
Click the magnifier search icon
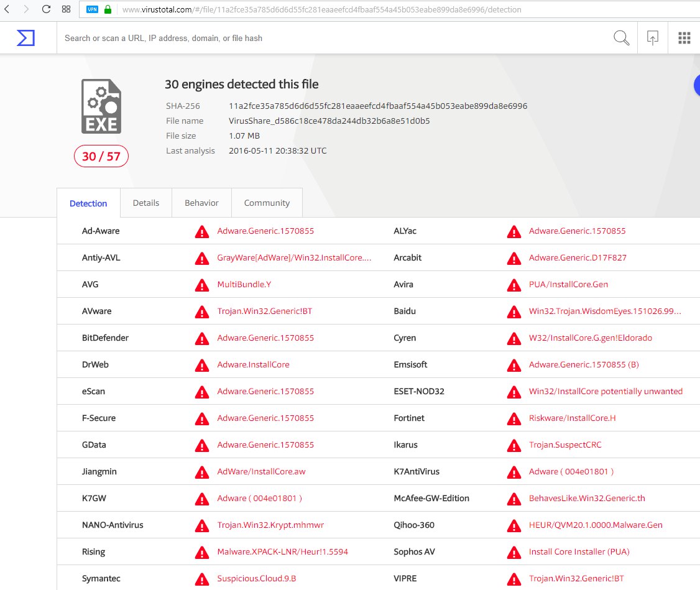pyautogui.click(x=621, y=38)
